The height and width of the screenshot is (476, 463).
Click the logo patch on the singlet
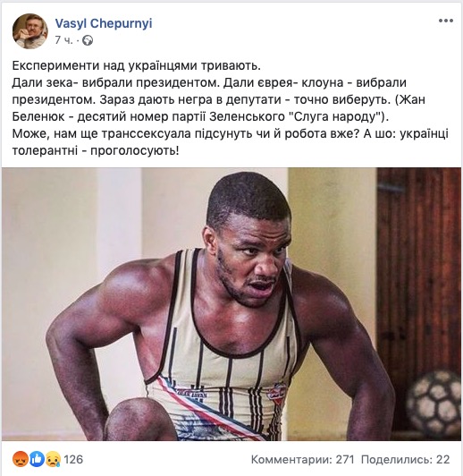278,394
